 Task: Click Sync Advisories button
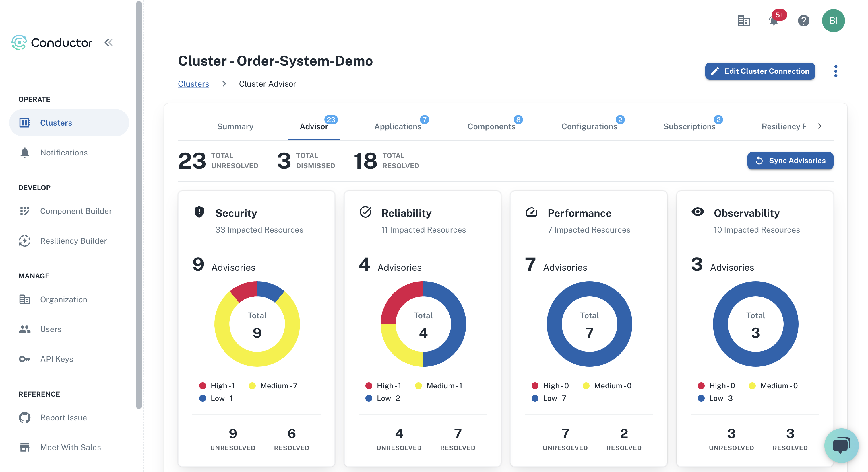789,160
